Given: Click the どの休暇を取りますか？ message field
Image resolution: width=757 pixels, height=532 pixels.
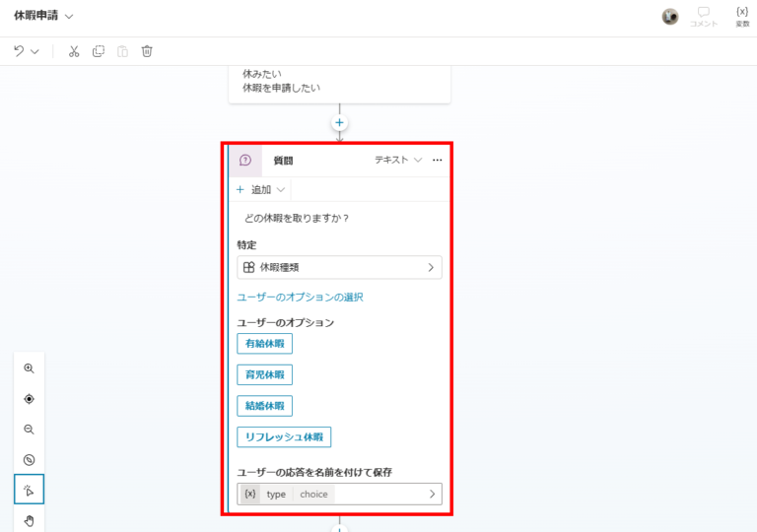Looking at the screenshot, I should point(297,219).
